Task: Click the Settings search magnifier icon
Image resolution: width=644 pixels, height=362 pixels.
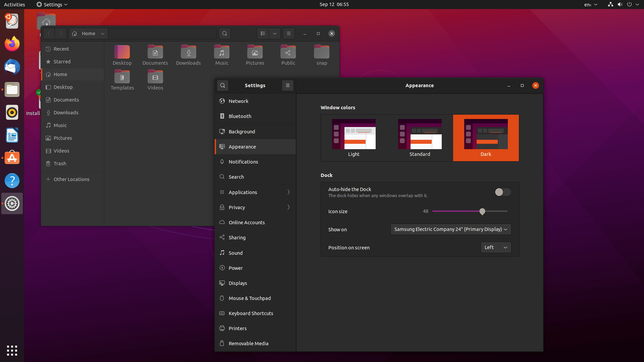Action: (x=222, y=85)
